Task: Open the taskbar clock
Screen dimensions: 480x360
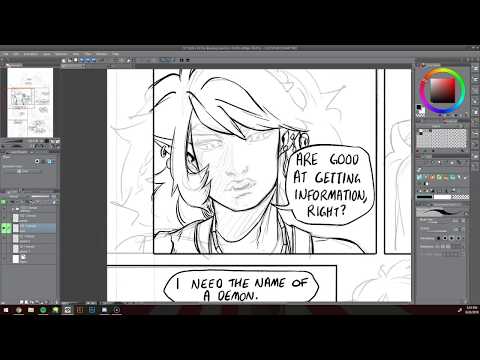Action: tap(472, 310)
